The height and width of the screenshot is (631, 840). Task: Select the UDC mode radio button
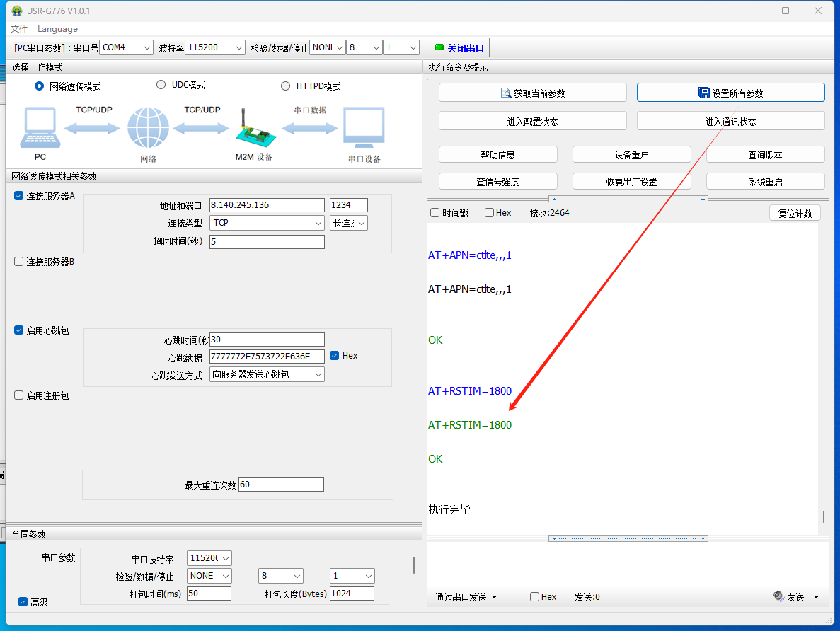click(161, 85)
